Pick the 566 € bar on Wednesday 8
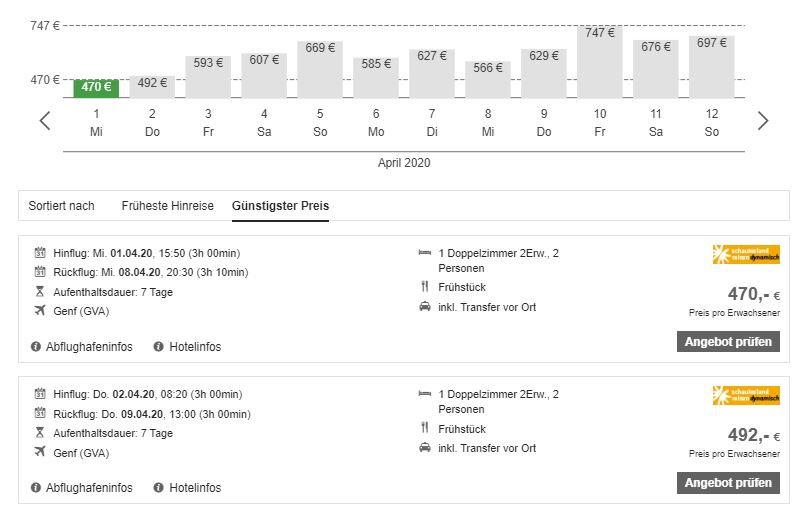The width and height of the screenshot is (802, 509). 488,79
